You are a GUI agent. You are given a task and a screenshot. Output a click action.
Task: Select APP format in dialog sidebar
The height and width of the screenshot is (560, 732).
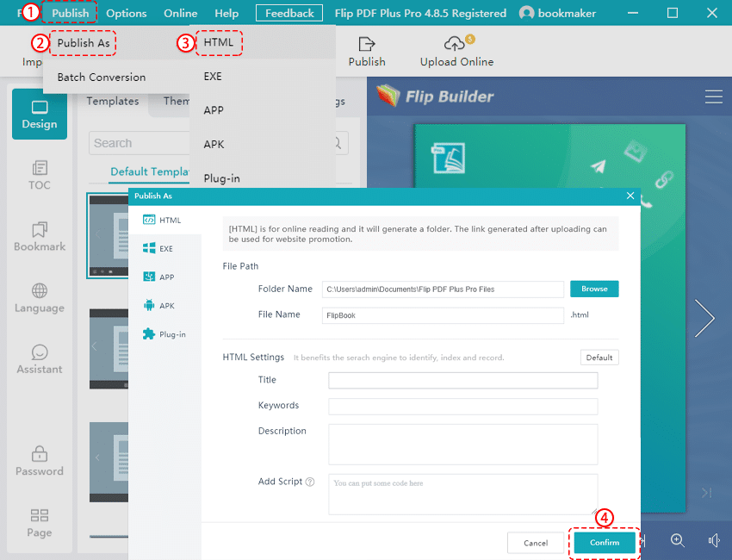[x=164, y=277]
